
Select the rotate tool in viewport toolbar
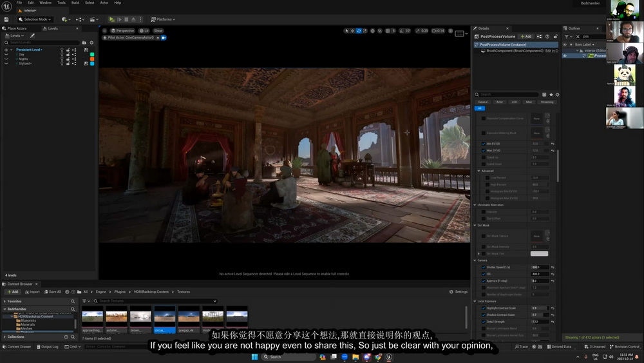pos(359,31)
